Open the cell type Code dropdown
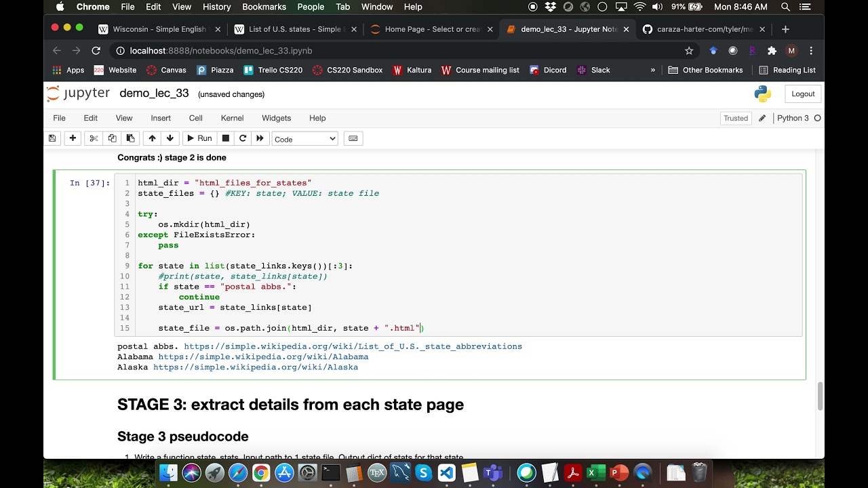868x488 pixels. click(304, 139)
